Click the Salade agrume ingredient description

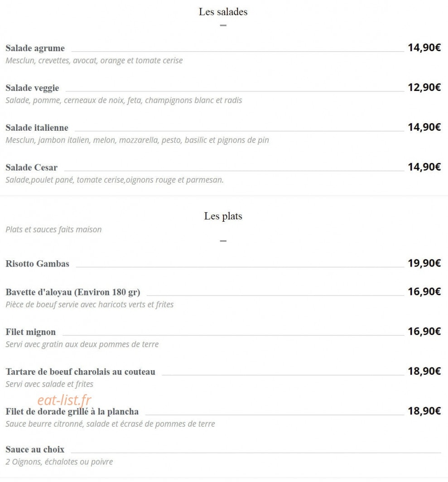[94, 61]
